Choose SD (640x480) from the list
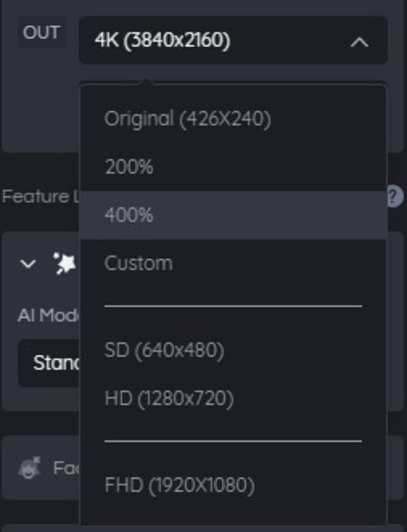407x532 pixels. coord(164,351)
